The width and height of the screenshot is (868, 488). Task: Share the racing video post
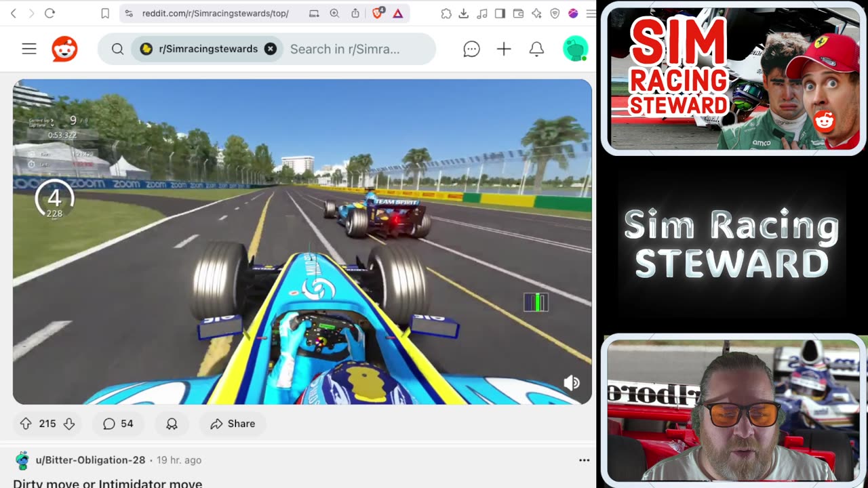(x=233, y=424)
